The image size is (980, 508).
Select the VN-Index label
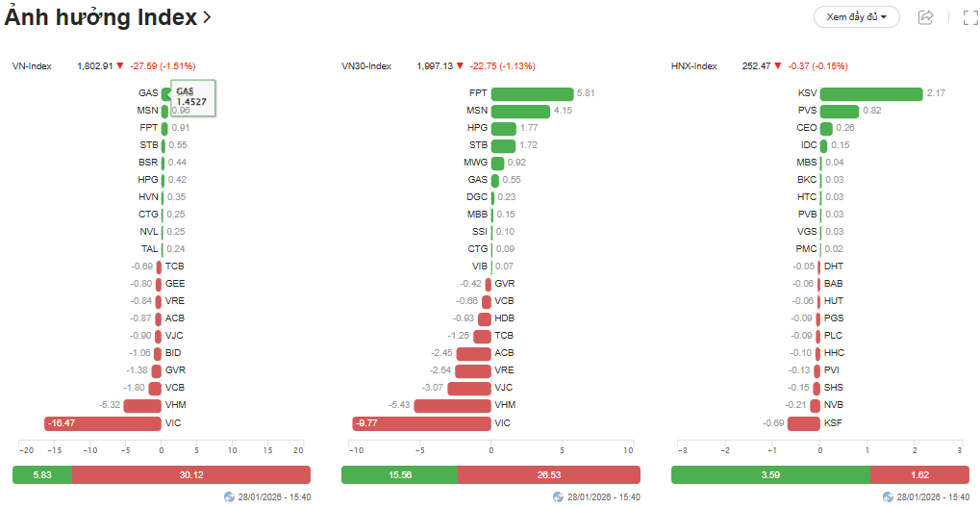pos(32,66)
